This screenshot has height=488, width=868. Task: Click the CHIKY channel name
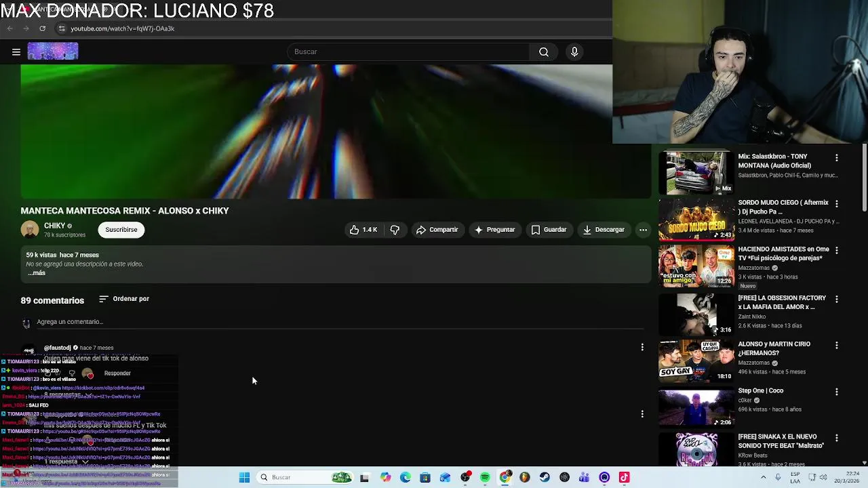[x=54, y=226]
